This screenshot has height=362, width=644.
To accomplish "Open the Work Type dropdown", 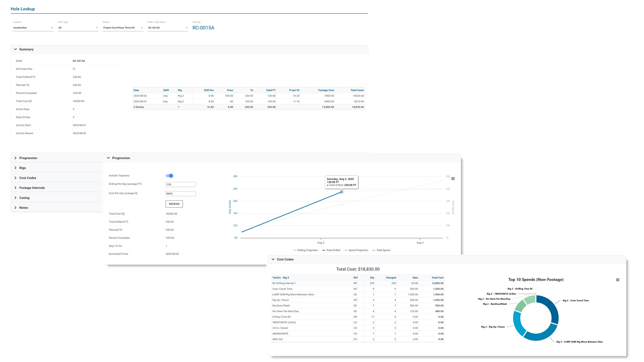I will (78, 28).
